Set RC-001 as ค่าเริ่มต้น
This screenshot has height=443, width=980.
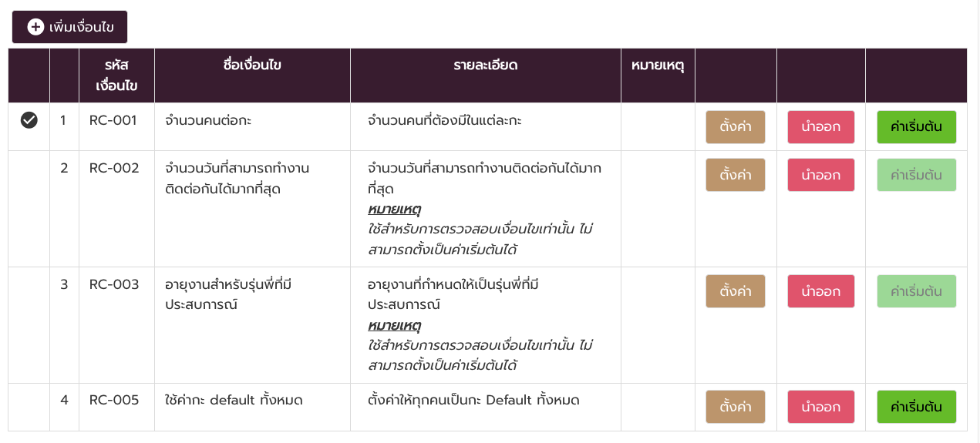[x=917, y=127]
